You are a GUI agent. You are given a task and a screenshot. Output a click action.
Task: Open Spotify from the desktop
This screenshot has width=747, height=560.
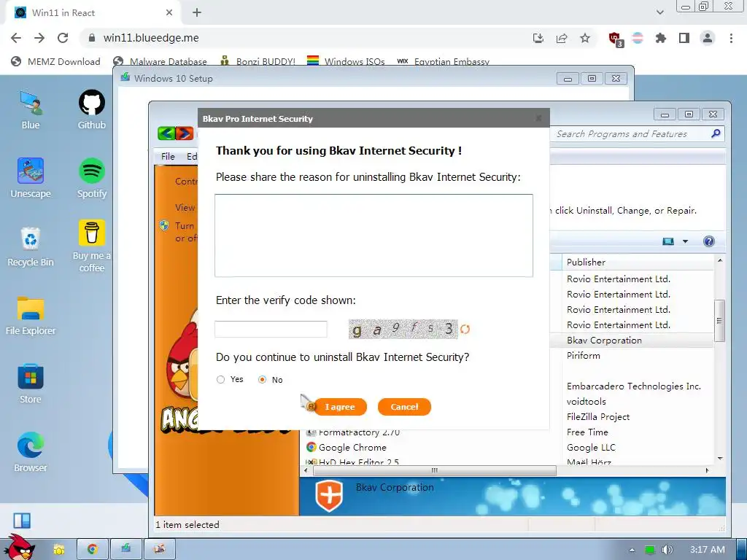pyautogui.click(x=91, y=178)
